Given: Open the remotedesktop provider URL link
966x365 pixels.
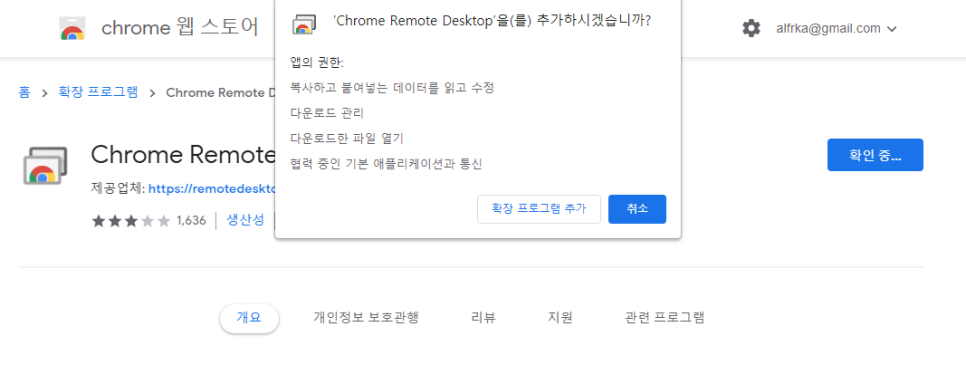Looking at the screenshot, I should pyautogui.click(x=211, y=188).
